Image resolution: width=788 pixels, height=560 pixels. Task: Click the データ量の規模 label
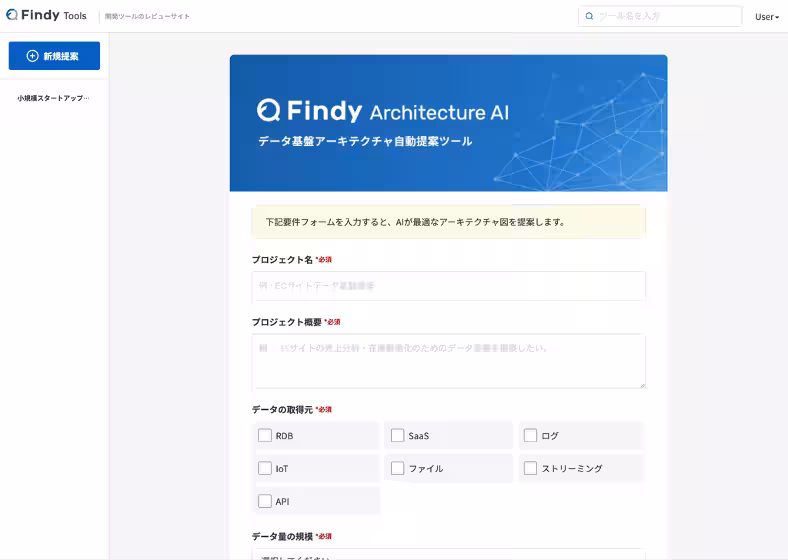[x=282, y=536]
